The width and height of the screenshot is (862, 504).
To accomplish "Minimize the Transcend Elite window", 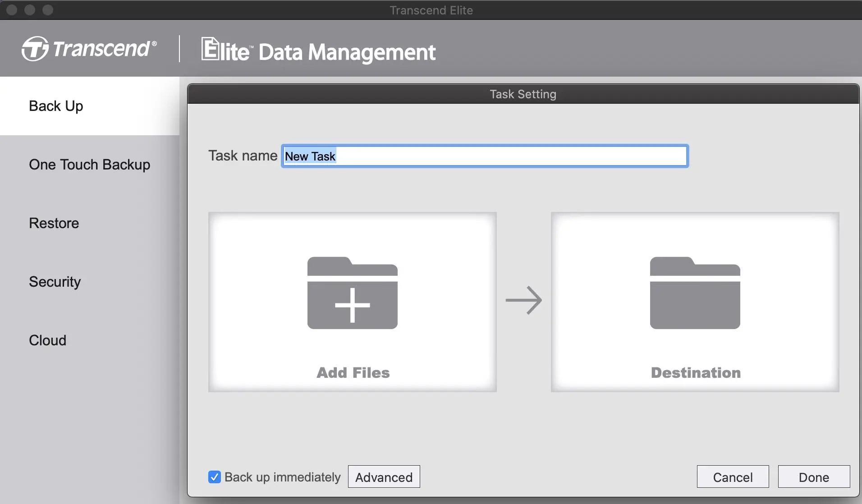I will (30, 10).
